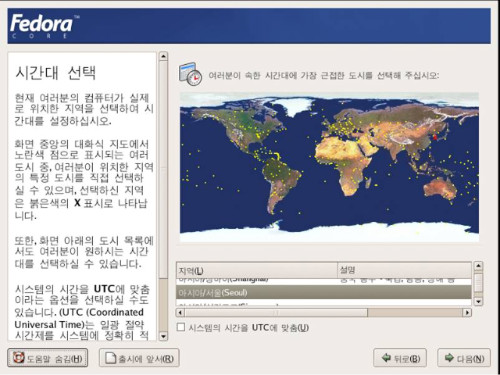Click the up arrow of help panel scrollbar
Screen dimensions: 500x375
coord(163,56)
